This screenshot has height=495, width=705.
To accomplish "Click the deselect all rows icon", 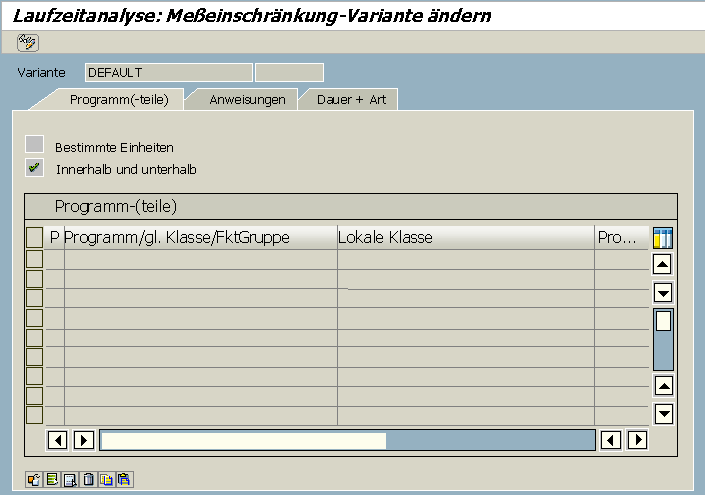I will pyautogui.click(x=70, y=479).
